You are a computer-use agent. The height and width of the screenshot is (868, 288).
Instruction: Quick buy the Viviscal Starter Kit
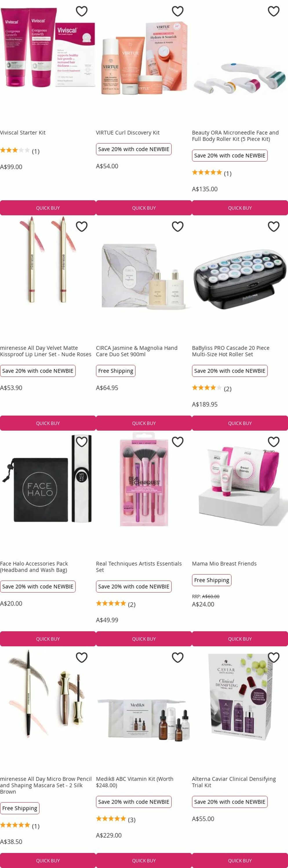[48, 208]
